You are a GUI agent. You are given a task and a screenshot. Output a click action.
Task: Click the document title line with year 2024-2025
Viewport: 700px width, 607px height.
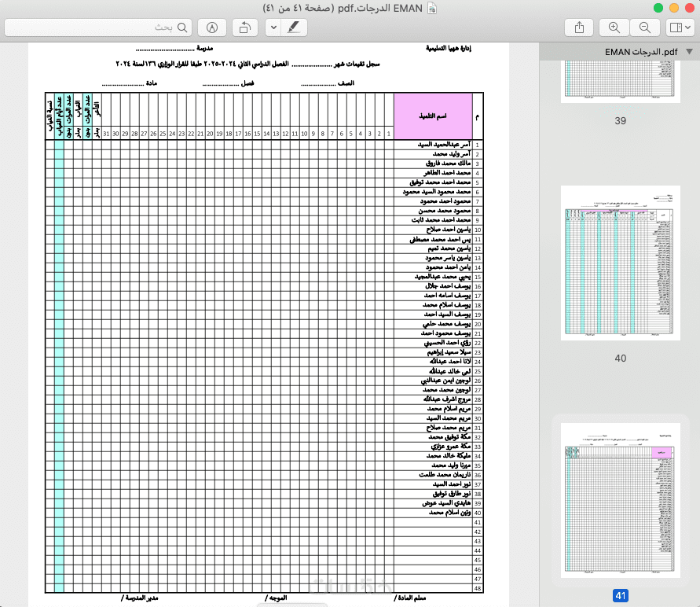pos(247,64)
